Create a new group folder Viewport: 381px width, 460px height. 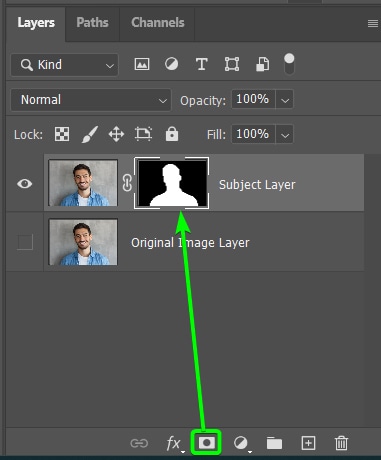click(x=274, y=443)
